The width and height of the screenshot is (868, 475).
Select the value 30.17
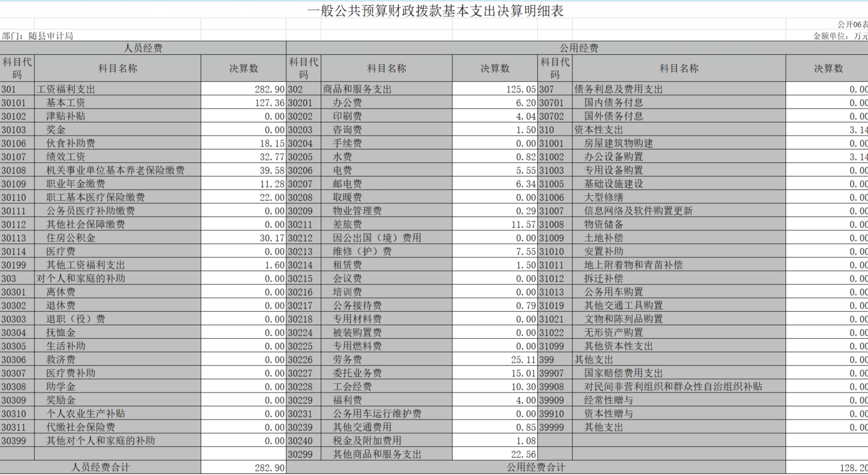243,238
